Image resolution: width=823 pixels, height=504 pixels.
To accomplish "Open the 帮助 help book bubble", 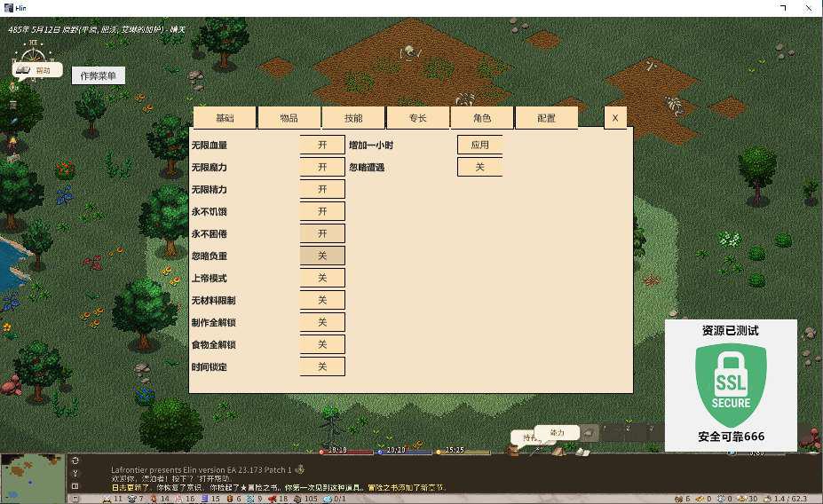I will [37, 70].
